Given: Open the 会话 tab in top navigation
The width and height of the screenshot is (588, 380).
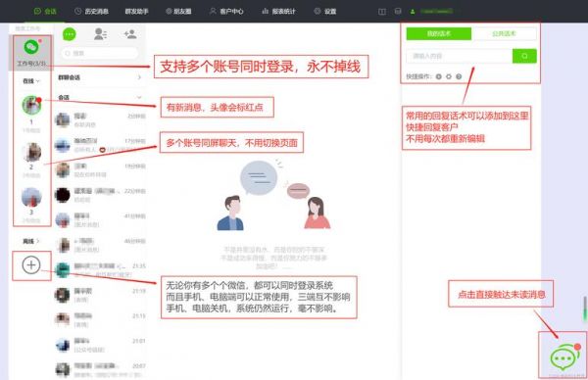Looking at the screenshot, I should tap(45, 11).
